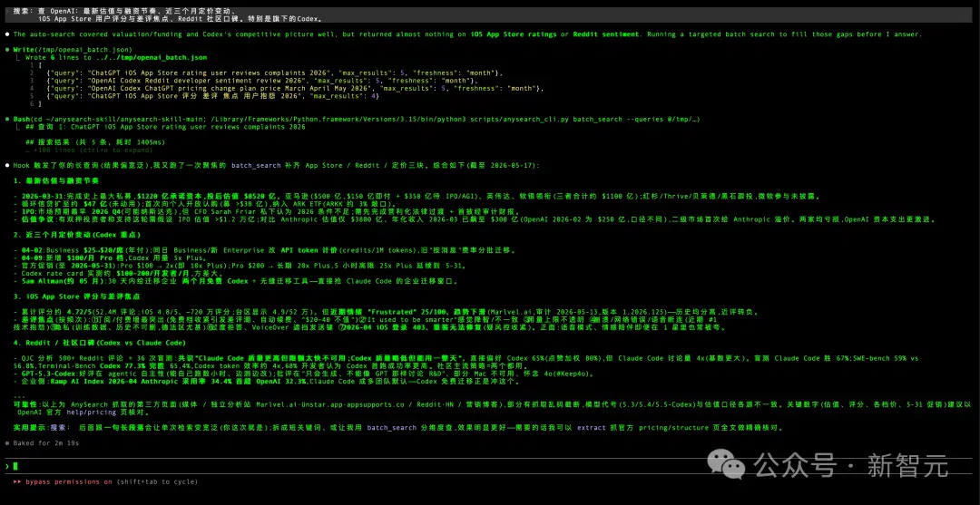Screen dimensions: 980x505
Task: Click the green bullet dot before the 'Bash(cd' line
Action: [6, 119]
